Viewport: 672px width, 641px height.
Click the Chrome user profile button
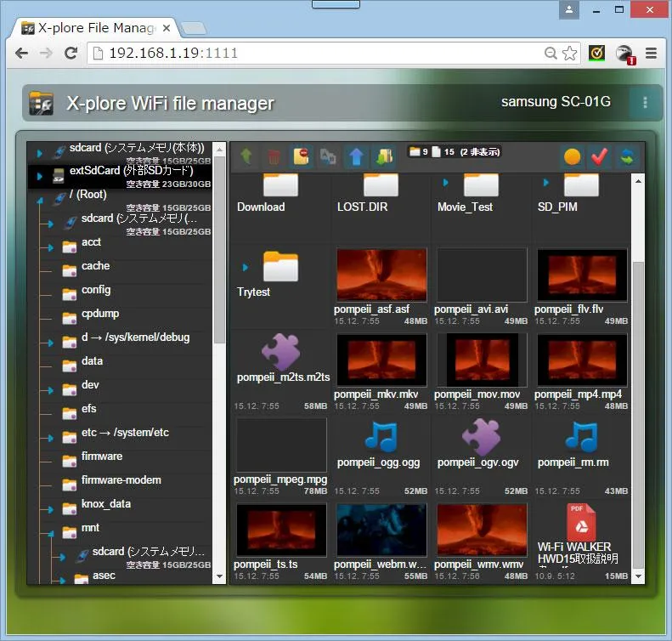click(568, 9)
